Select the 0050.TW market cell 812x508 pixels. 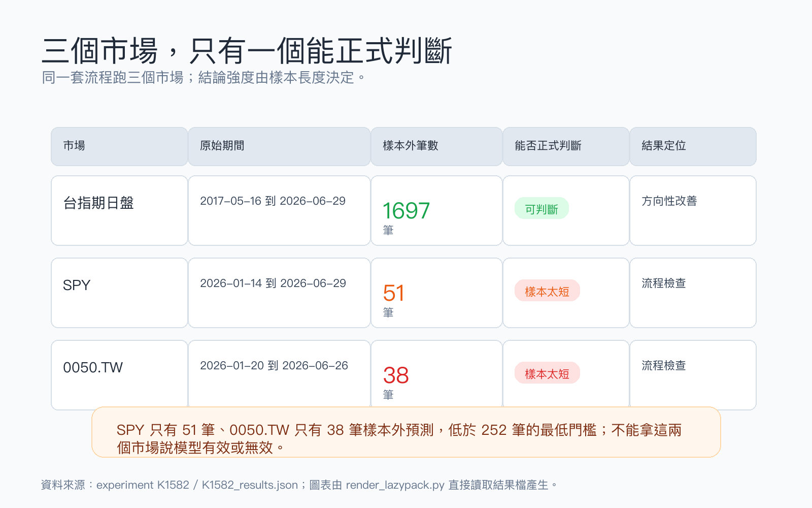tap(119, 375)
